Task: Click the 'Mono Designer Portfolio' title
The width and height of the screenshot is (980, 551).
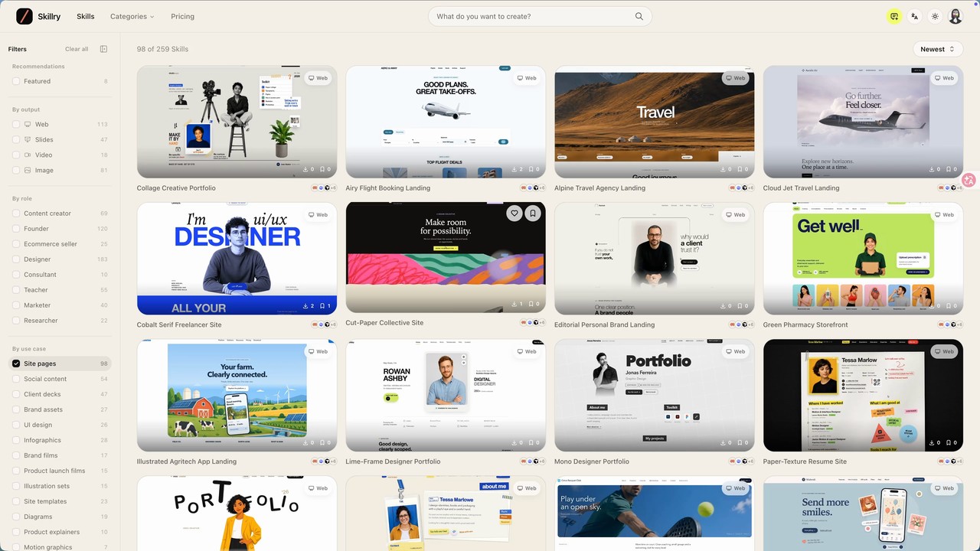Action: point(592,461)
